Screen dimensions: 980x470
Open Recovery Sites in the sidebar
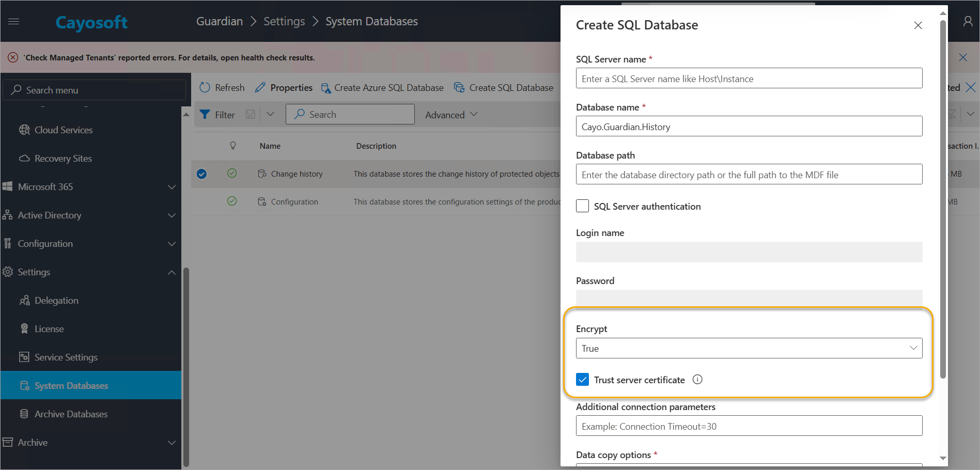[x=63, y=159]
